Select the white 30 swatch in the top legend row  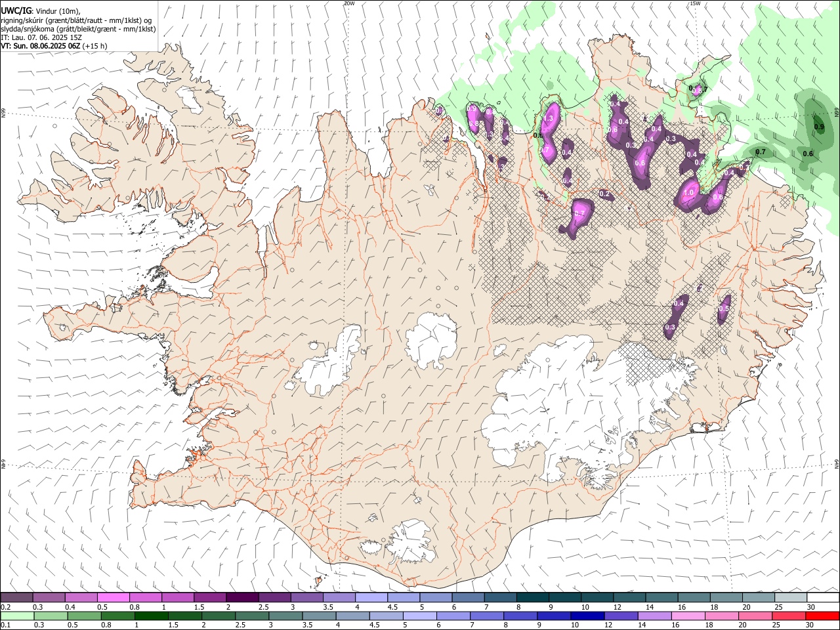(x=823, y=598)
